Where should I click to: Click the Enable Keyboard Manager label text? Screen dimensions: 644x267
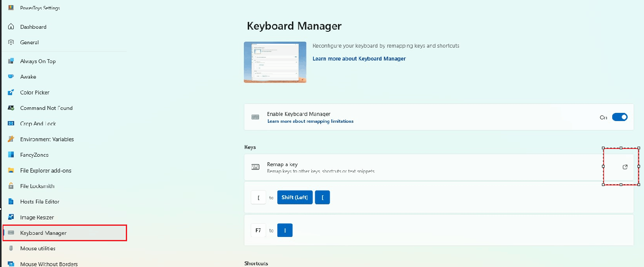click(x=299, y=114)
